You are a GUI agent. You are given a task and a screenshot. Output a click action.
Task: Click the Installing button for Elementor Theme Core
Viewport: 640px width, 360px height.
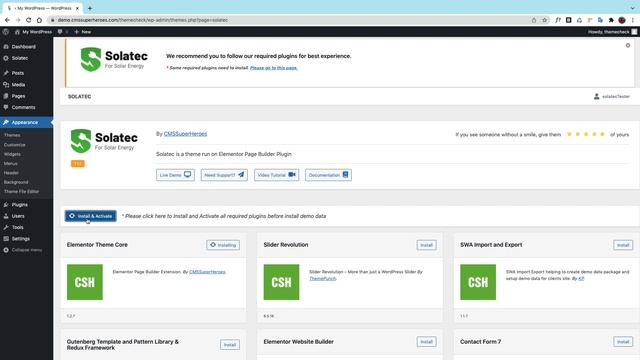coord(223,245)
